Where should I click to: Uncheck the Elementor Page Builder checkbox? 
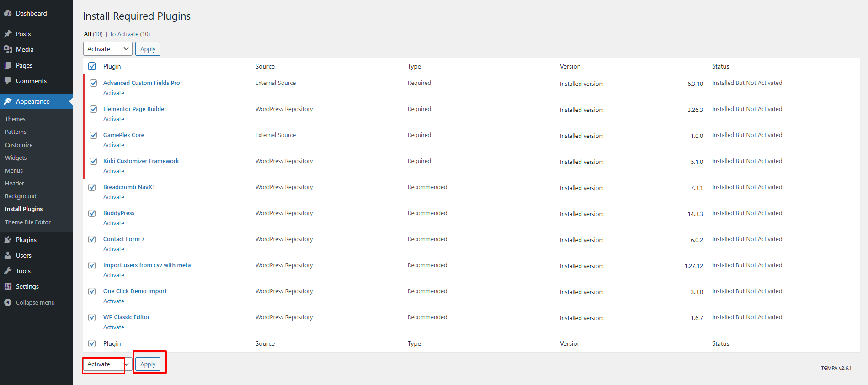click(x=93, y=109)
